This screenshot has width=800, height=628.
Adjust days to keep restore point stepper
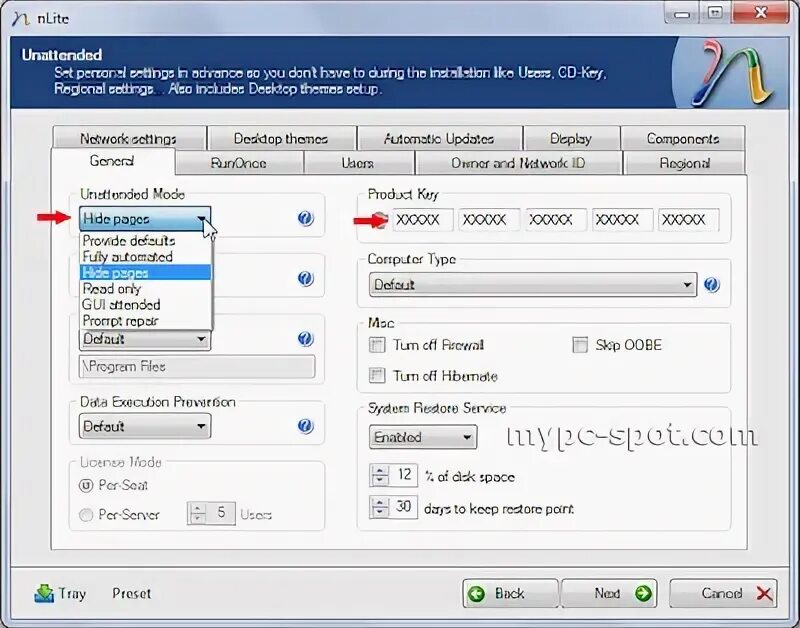point(380,508)
